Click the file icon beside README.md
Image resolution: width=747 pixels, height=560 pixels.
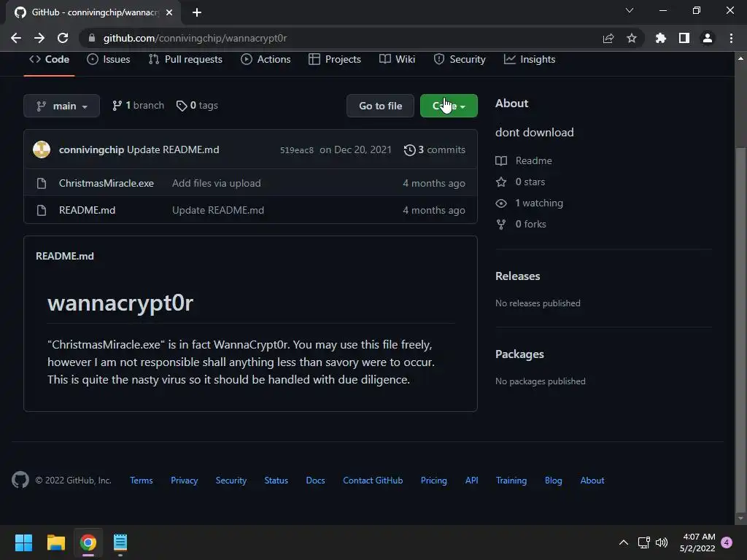pos(42,210)
